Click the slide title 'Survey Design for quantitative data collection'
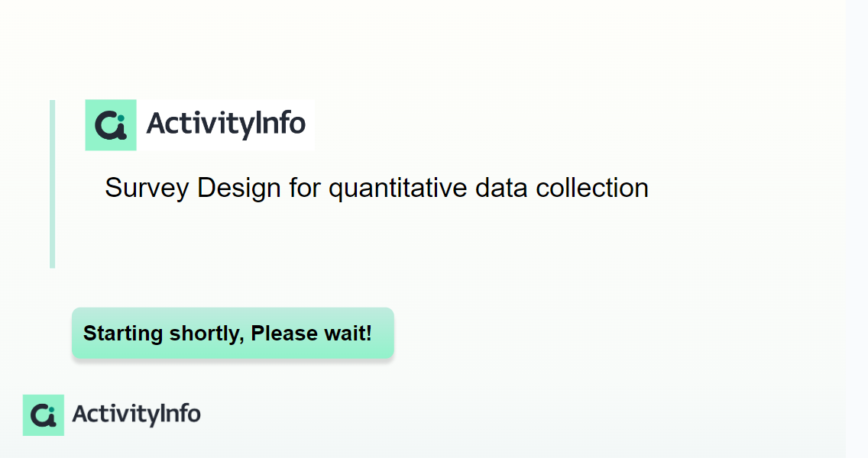 point(377,188)
